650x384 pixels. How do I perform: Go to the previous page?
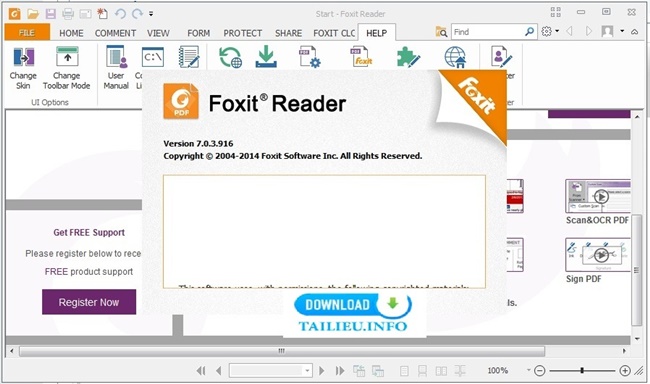tap(218, 370)
